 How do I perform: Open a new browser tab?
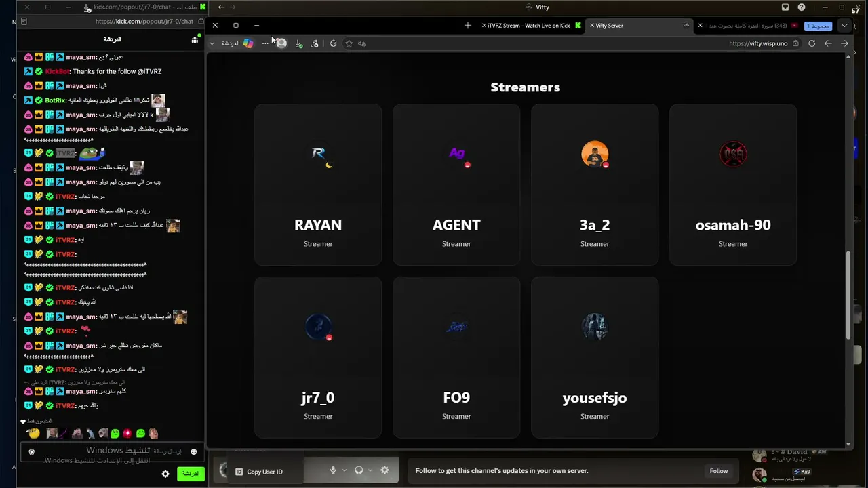pyautogui.click(x=467, y=26)
